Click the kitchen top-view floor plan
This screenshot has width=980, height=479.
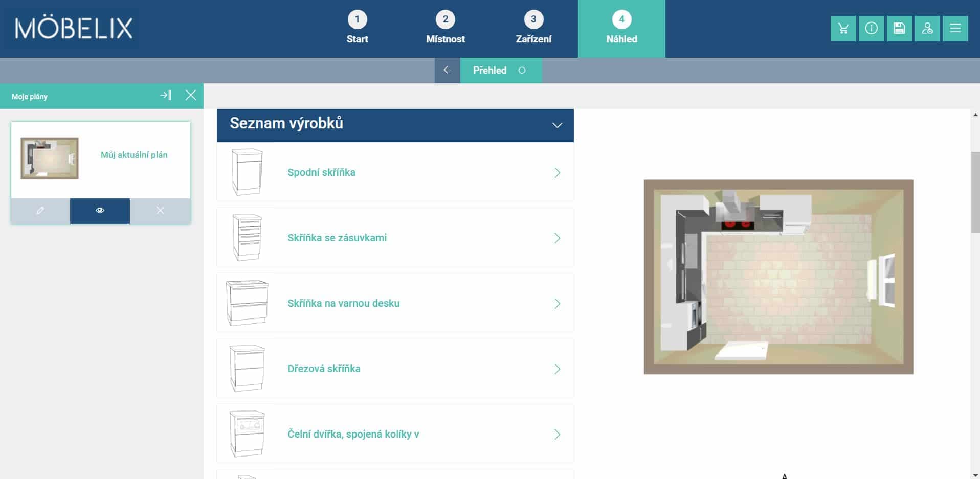point(778,277)
